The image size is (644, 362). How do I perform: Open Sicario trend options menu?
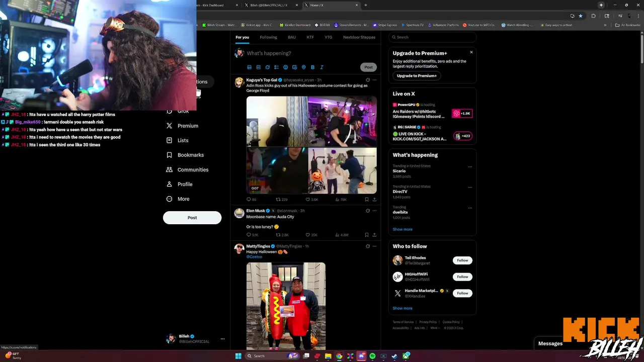pyautogui.click(x=470, y=166)
